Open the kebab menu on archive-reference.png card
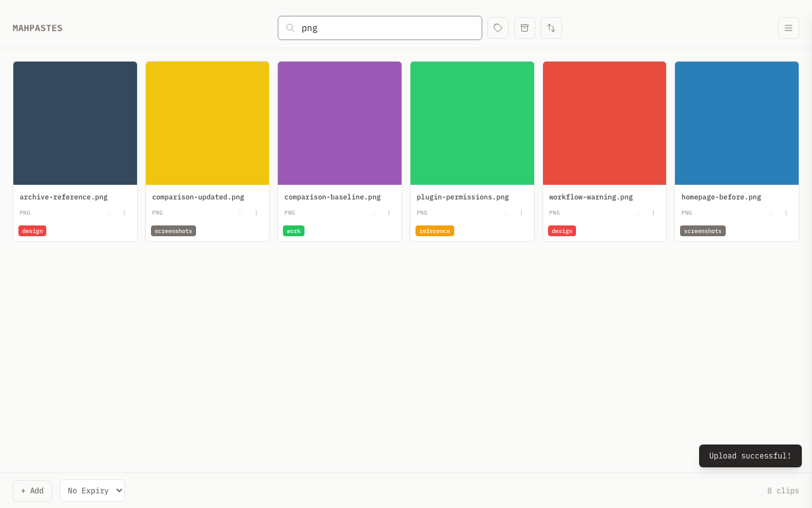The width and height of the screenshot is (812, 508). [124, 212]
